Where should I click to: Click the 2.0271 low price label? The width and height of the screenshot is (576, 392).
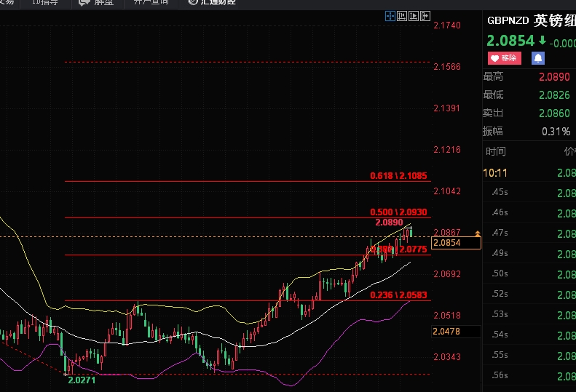(82, 380)
